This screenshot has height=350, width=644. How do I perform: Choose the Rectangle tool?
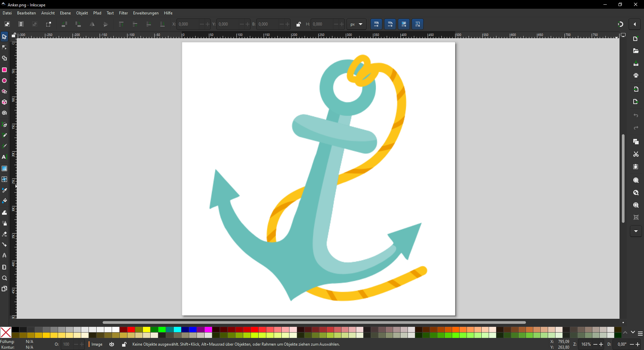pyautogui.click(x=4, y=70)
